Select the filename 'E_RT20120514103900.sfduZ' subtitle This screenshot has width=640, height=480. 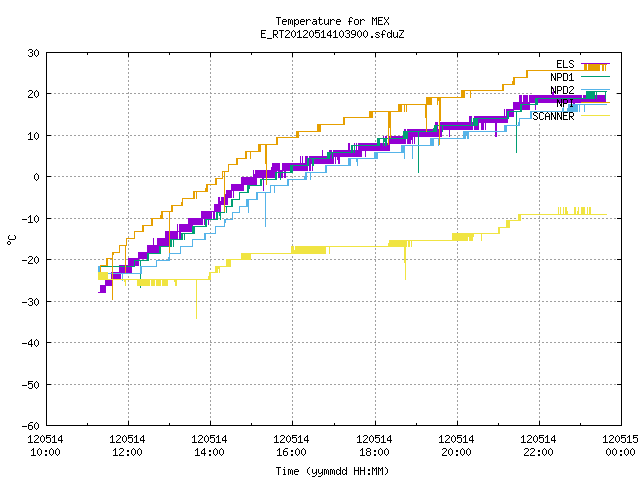(332, 34)
